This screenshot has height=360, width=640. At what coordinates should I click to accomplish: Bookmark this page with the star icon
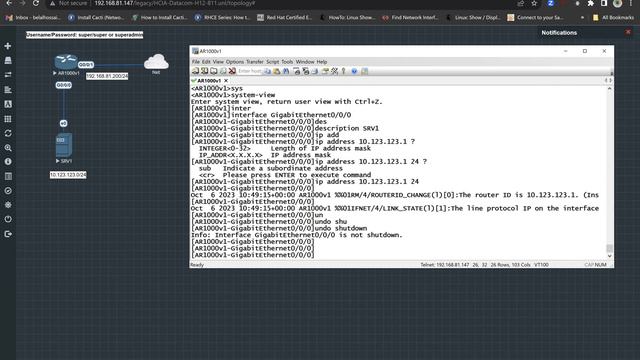(534, 3)
